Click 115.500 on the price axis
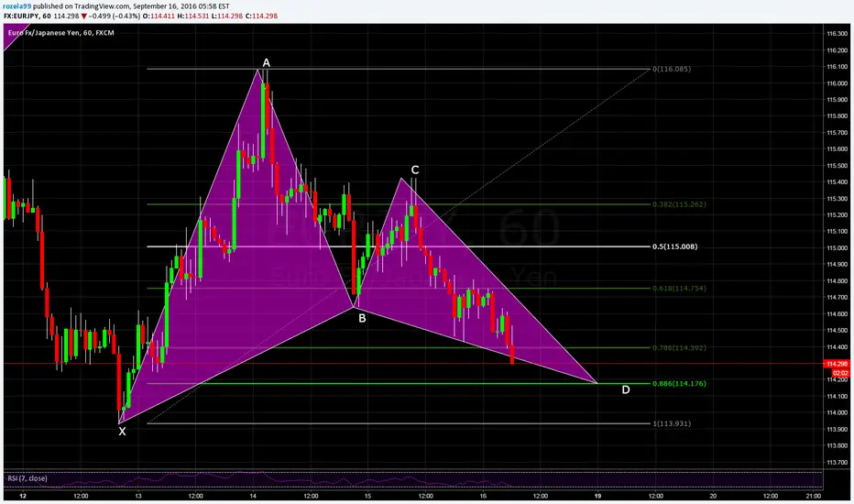This screenshot has height=504, width=854. point(838,166)
